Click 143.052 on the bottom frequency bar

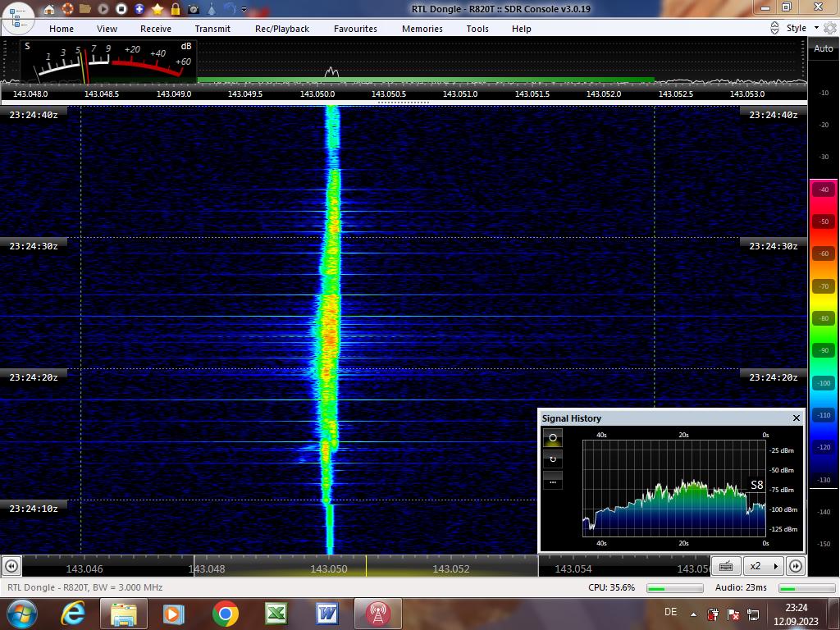click(451, 569)
